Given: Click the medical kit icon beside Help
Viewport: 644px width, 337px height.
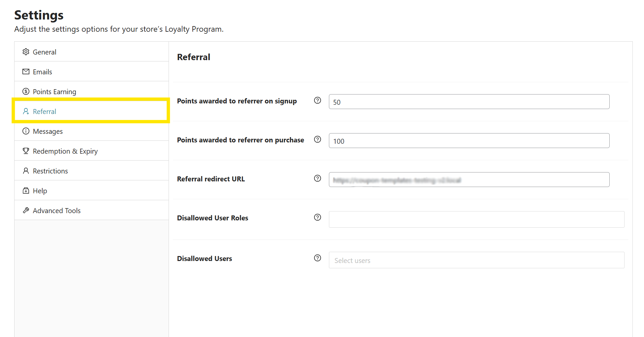Looking at the screenshot, I should coord(26,191).
